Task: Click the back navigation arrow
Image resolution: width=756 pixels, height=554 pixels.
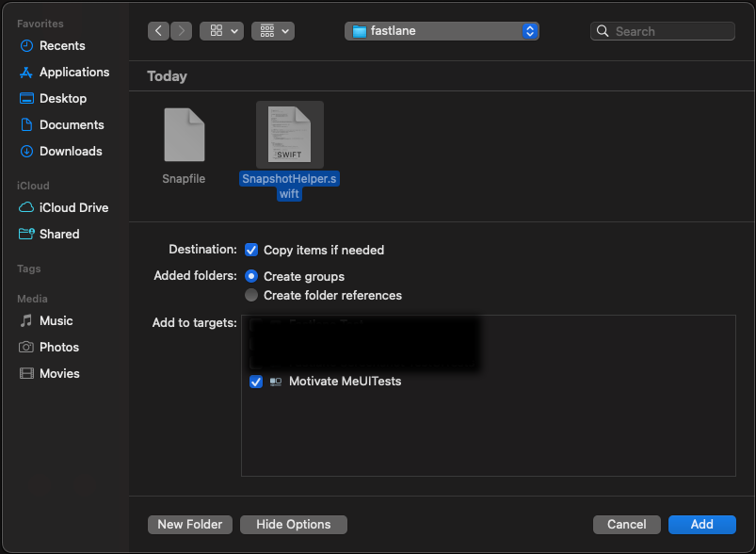Action: 158,30
